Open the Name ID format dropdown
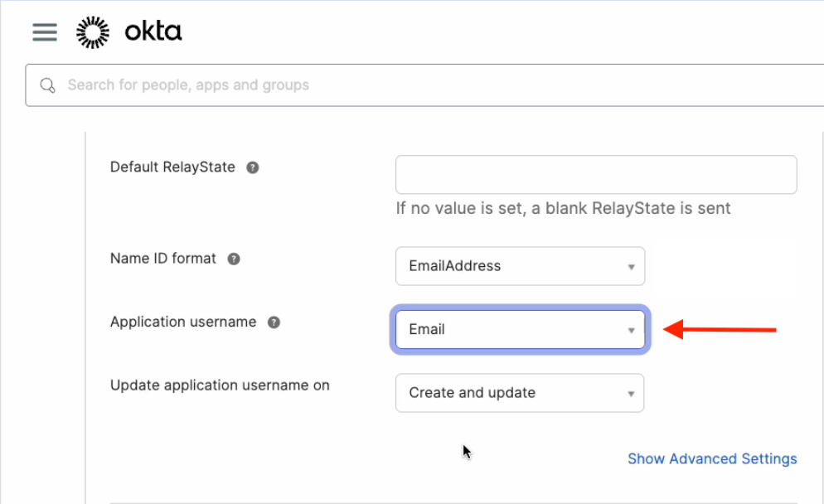 519,266
